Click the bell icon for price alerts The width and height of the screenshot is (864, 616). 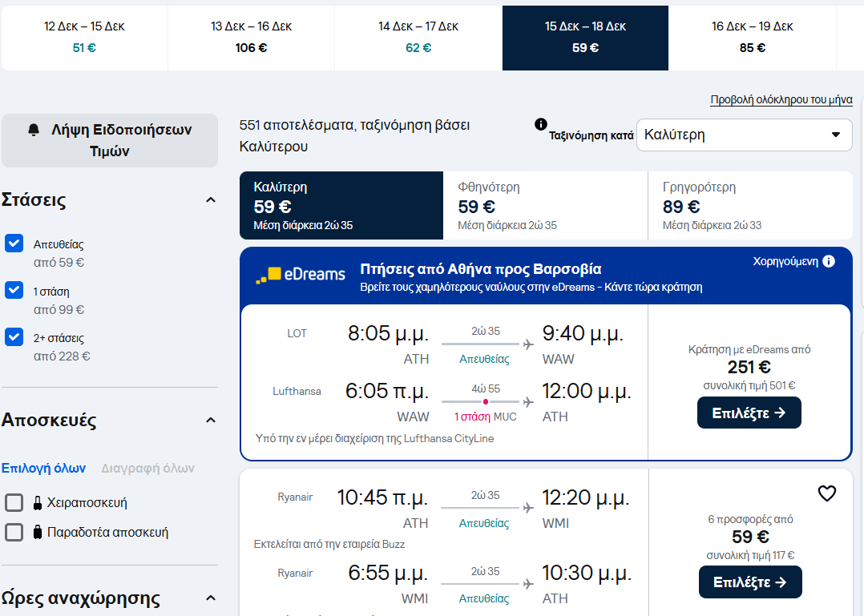[34, 129]
